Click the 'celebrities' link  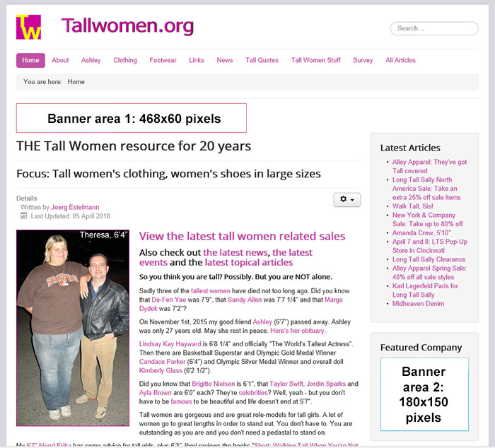coord(253,392)
